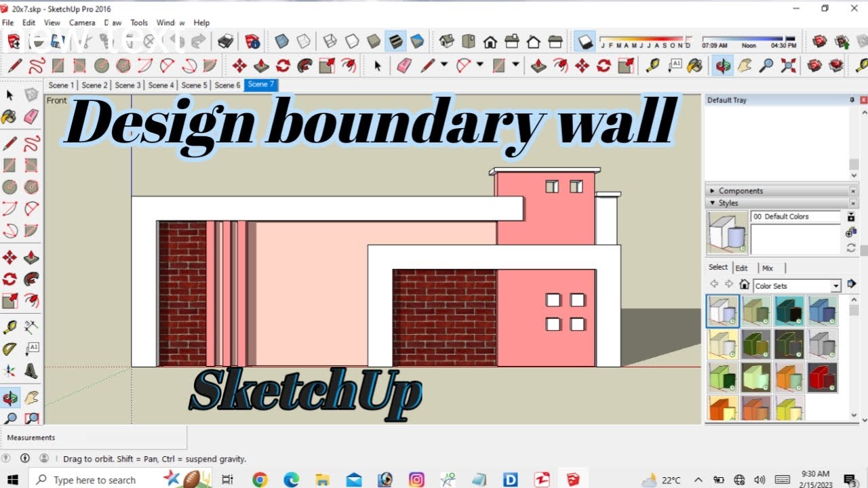Screen dimensions: 868x488
Task: Activate the Zoom Window tool
Action: (x=31, y=419)
